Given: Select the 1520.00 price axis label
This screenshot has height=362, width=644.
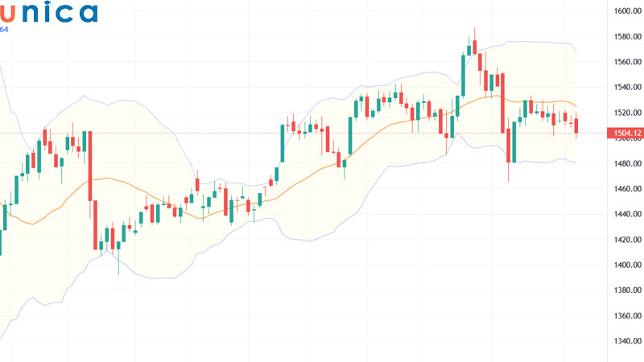Looking at the screenshot, I should [626, 113].
